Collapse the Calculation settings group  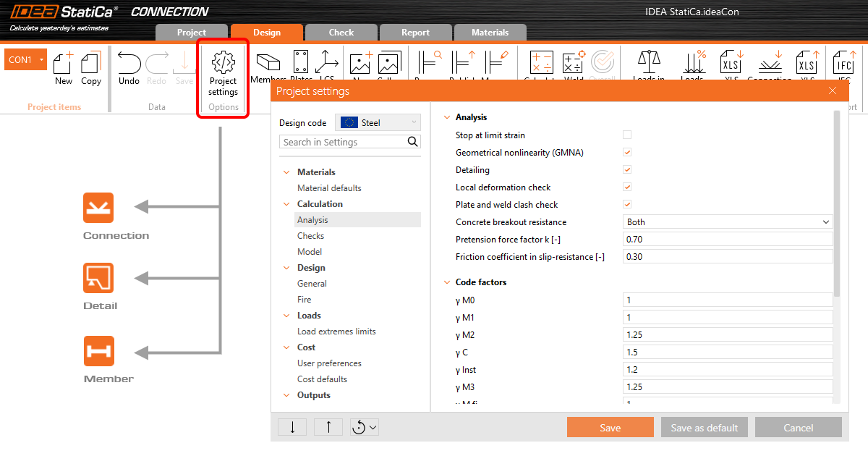coord(286,203)
